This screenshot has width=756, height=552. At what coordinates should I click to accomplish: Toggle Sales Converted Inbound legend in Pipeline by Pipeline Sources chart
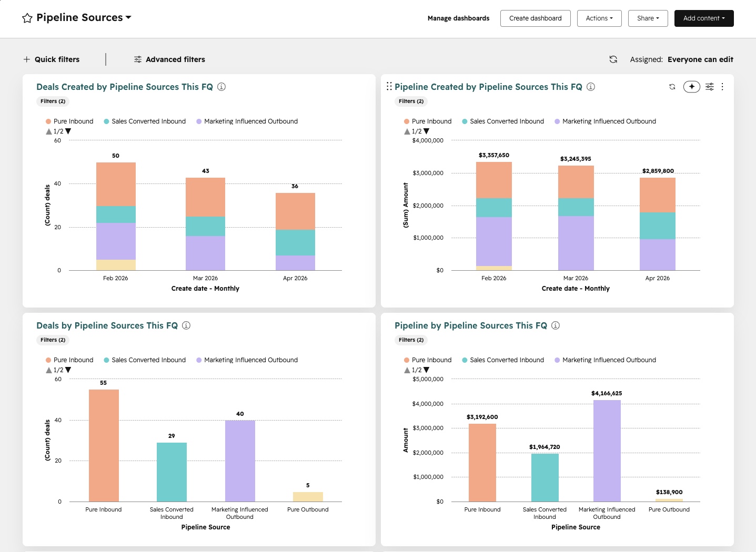click(503, 360)
